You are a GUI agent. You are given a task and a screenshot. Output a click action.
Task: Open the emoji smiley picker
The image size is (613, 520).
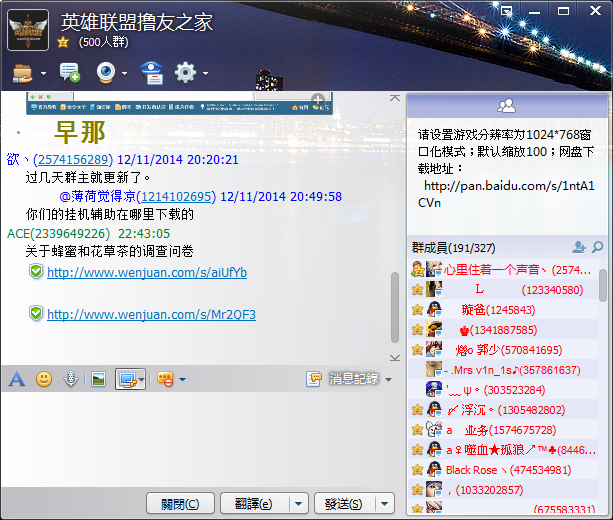tap(44, 379)
